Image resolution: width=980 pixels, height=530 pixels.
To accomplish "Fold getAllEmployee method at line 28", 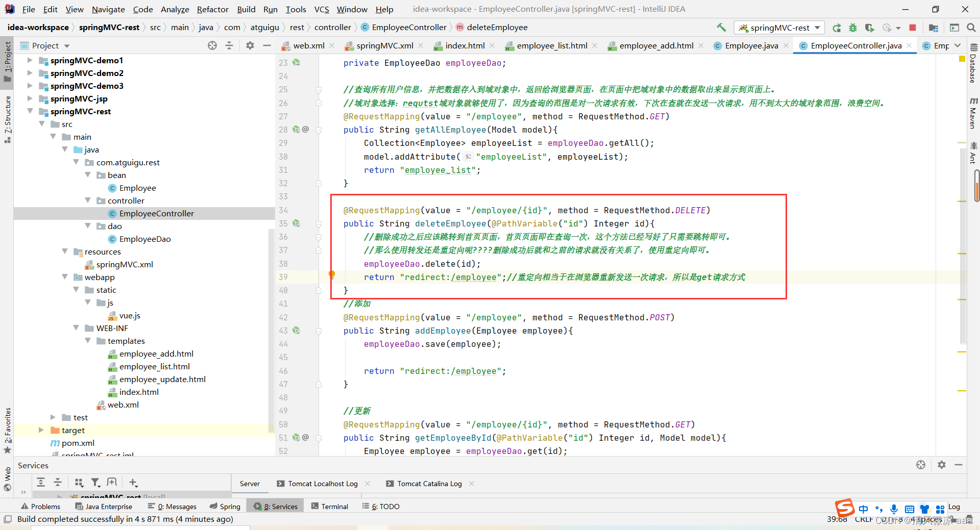I will (318, 130).
